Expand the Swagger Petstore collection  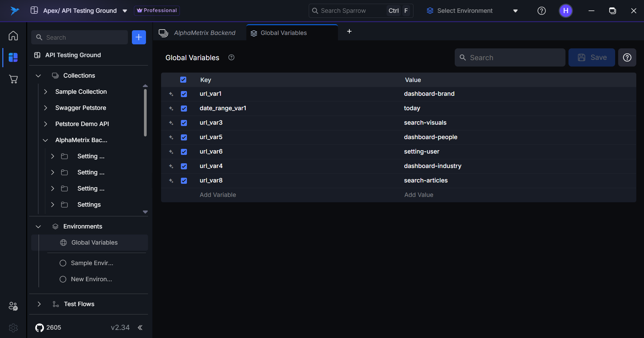pos(46,108)
